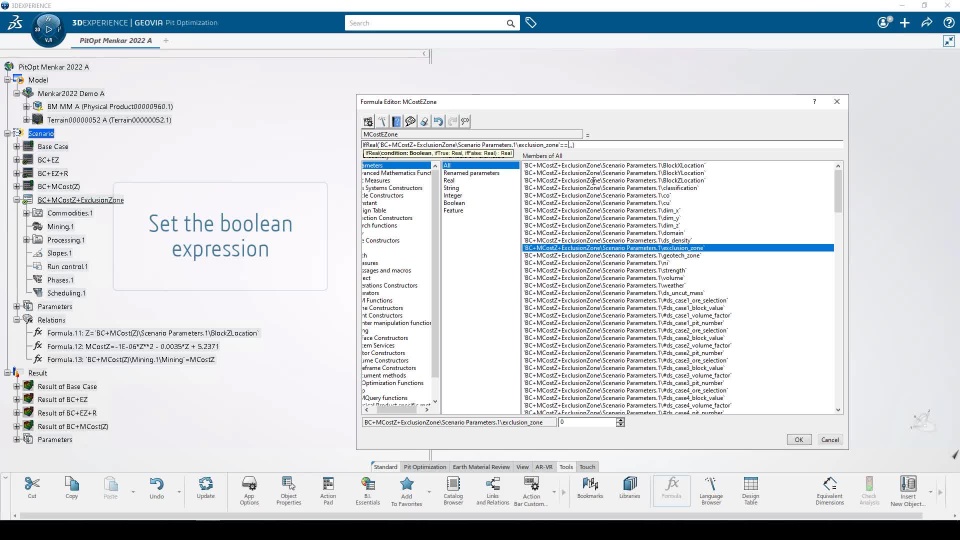Click the Update icon
Screen dimensions: 960x540
(206, 489)
